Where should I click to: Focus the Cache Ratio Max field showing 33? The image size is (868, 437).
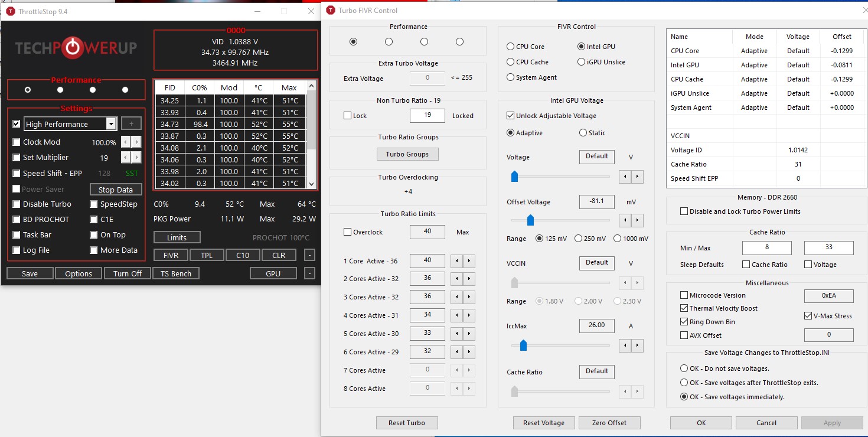[829, 248]
